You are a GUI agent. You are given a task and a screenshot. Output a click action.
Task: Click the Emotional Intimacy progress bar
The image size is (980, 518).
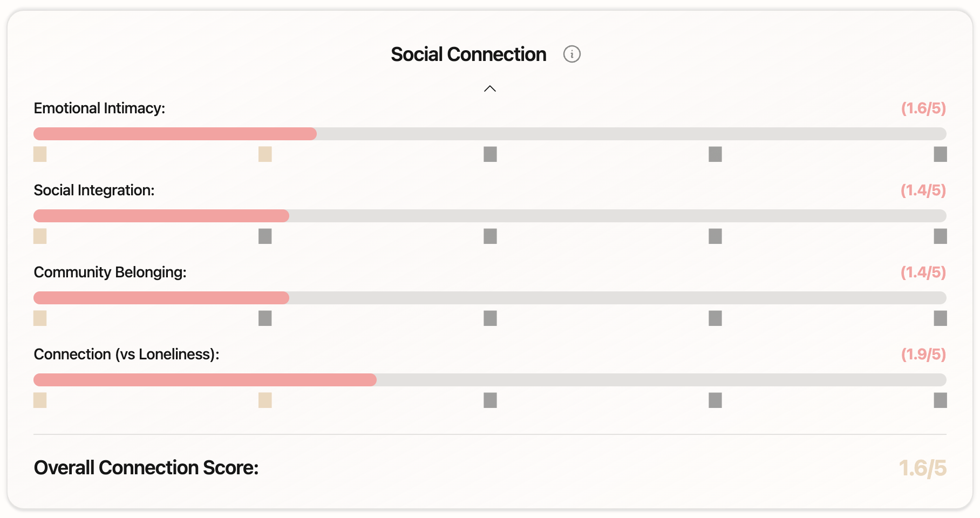tap(489, 134)
